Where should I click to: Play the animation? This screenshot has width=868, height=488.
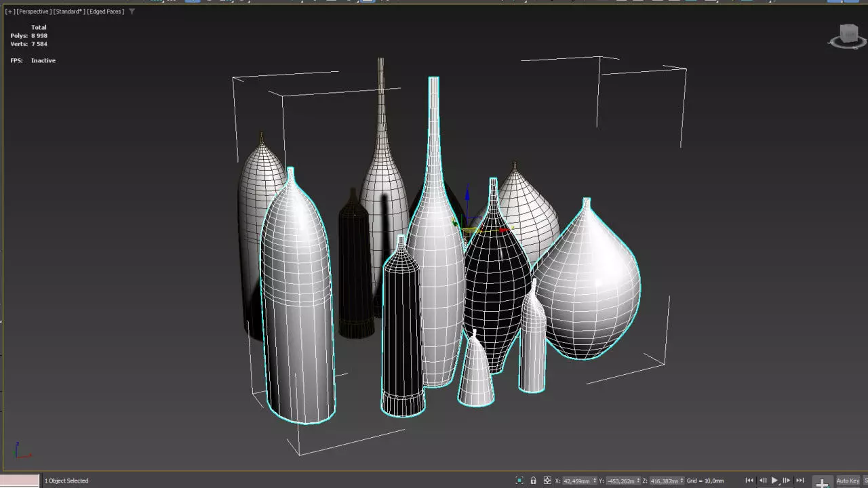pos(774,481)
